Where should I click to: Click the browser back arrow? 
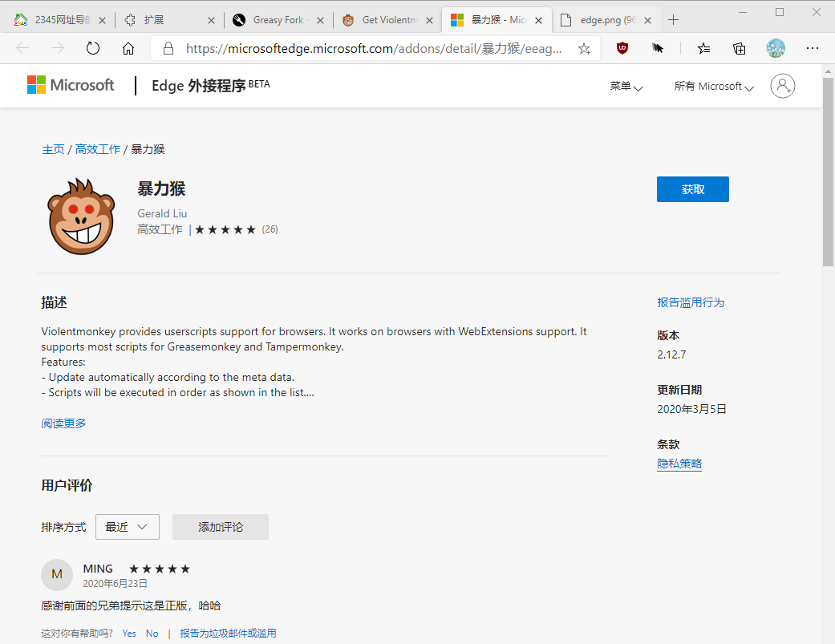[x=22, y=48]
